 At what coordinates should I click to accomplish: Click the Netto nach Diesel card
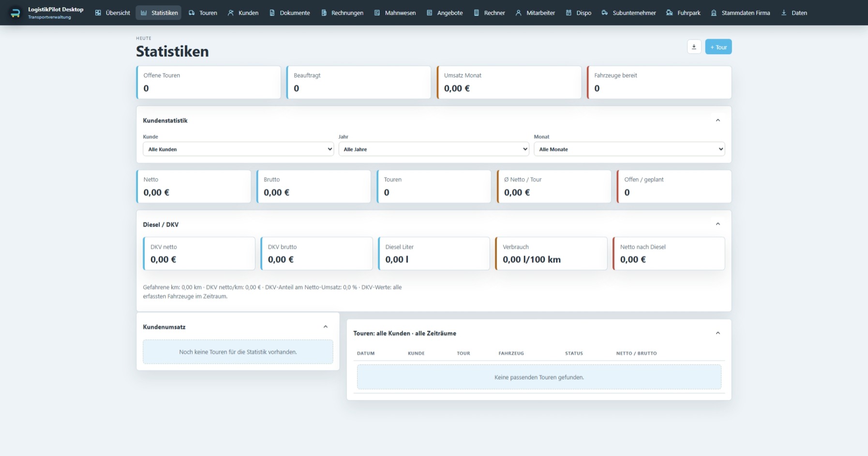[x=669, y=253]
